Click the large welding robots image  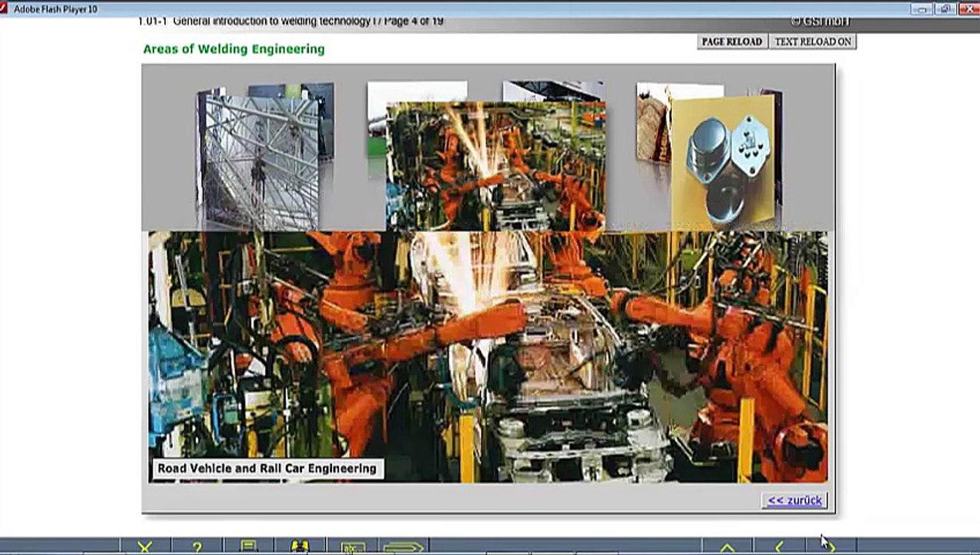point(488,356)
